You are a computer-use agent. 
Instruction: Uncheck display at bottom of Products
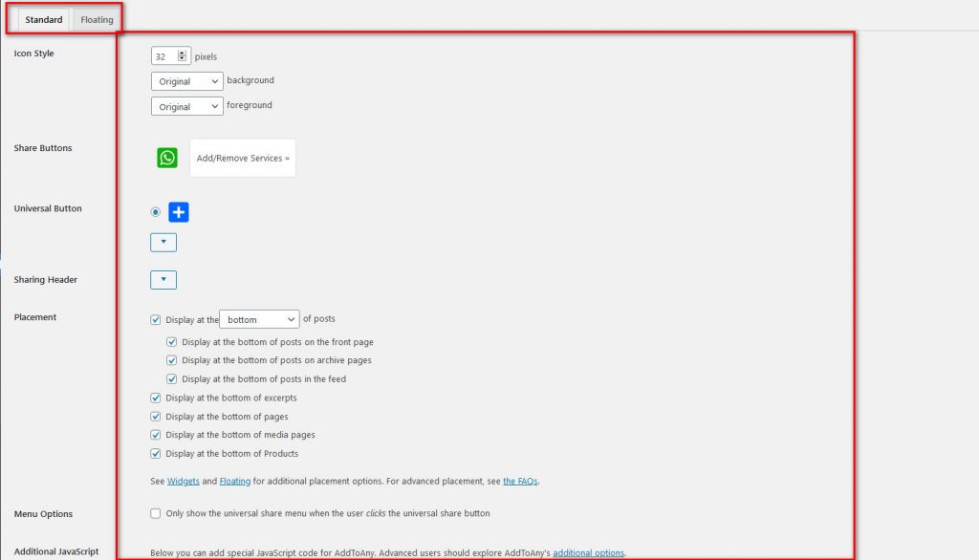point(156,453)
